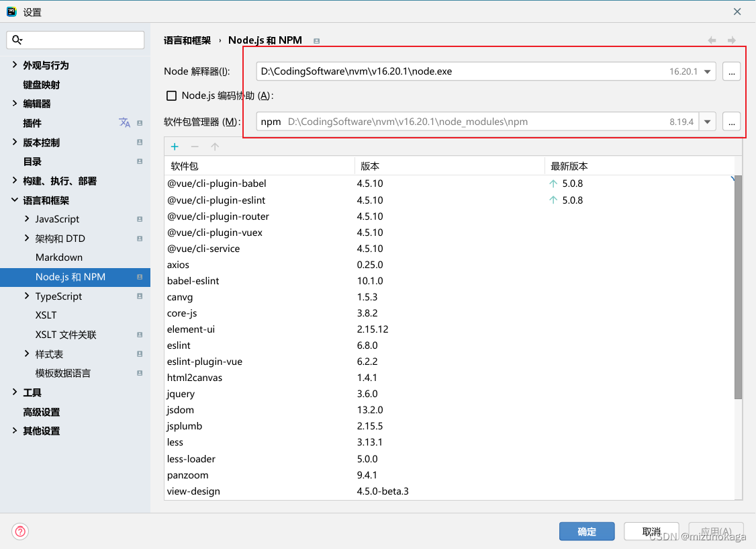The height and width of the screenshot is (549, 756).
Task: Click the forward navigation arrow
Action: tap(731, 40)
